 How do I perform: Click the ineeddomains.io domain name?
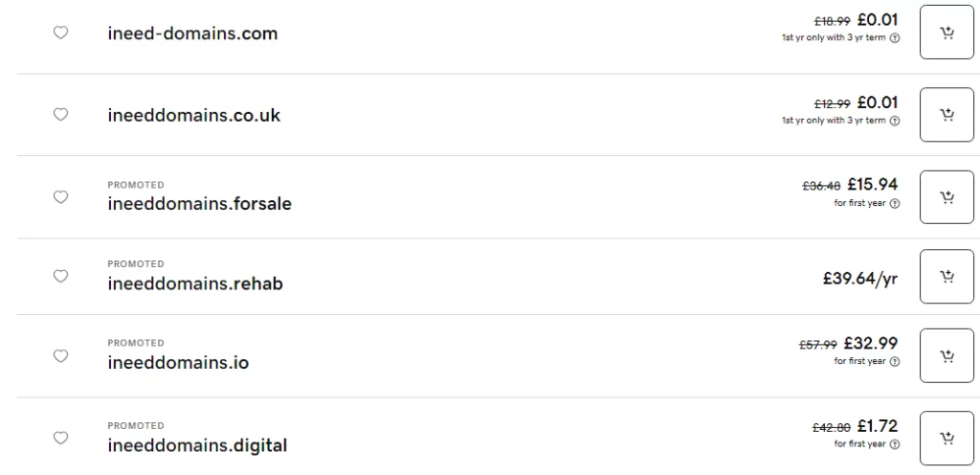[x=178, y=364]
